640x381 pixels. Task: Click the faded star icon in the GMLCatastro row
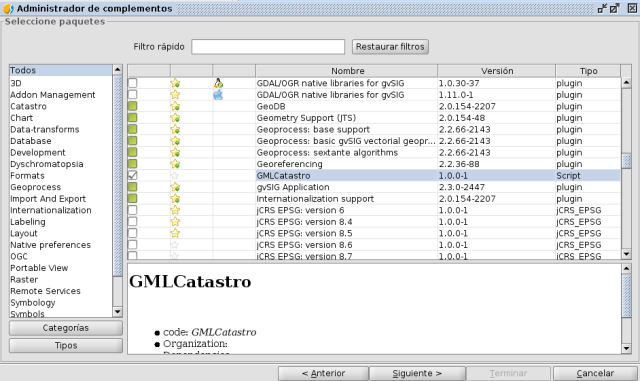(175, 176)
